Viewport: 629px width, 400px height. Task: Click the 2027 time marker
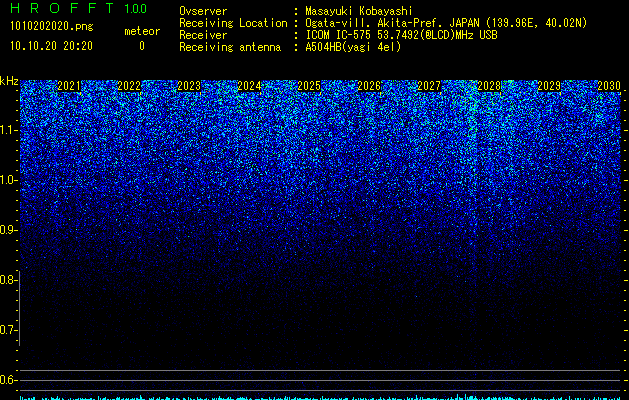(x=429, y=86)
